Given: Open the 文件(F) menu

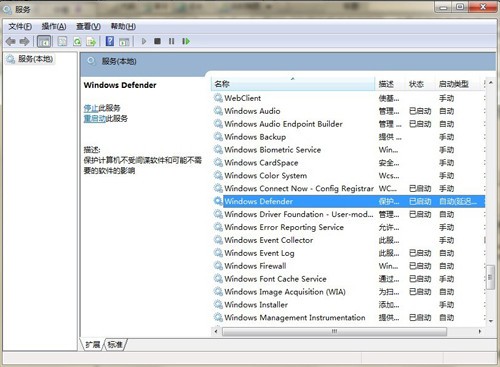Looking at the screenshot, I should [x=20, y=26].
